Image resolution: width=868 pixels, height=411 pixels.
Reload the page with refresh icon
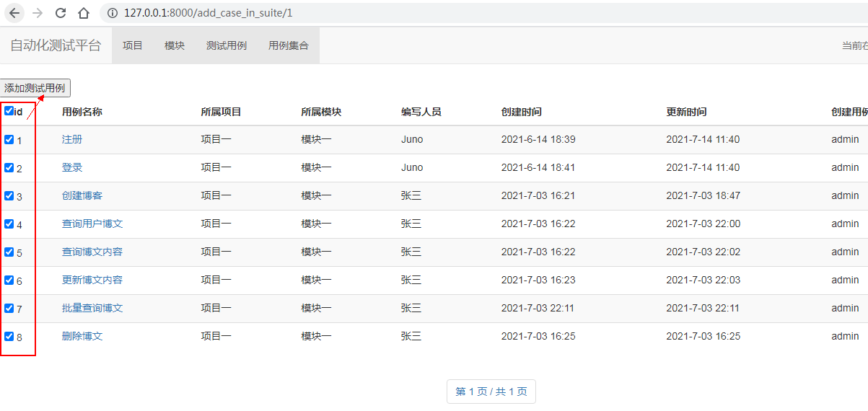click(61, 13)
